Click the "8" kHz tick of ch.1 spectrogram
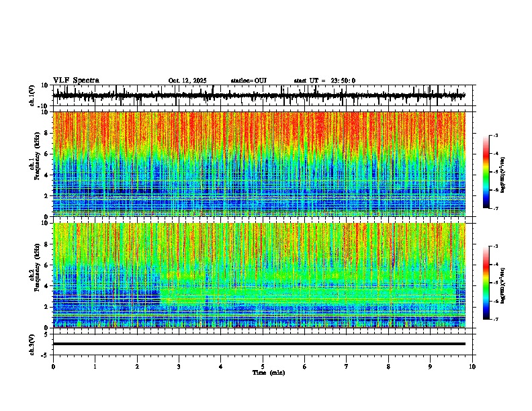532x411 pixels. click(47, 133)
